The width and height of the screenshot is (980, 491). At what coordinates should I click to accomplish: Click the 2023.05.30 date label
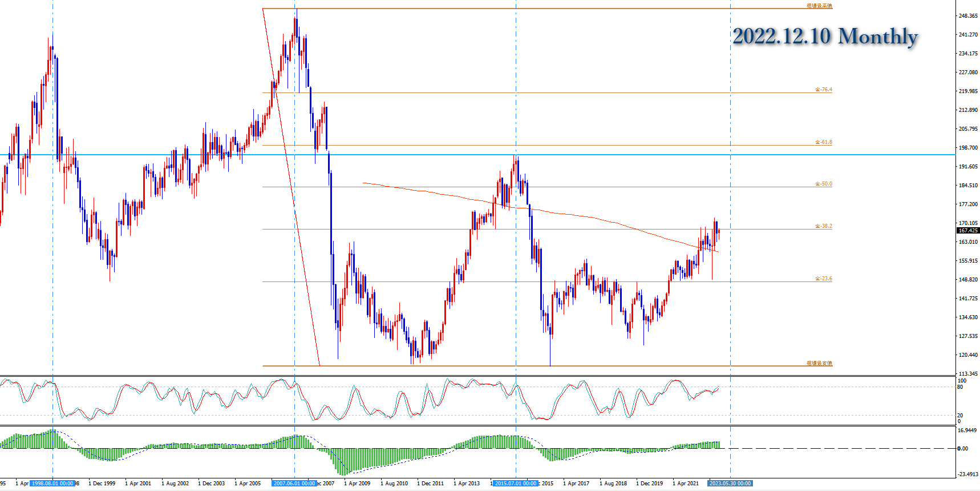[730, 484]
